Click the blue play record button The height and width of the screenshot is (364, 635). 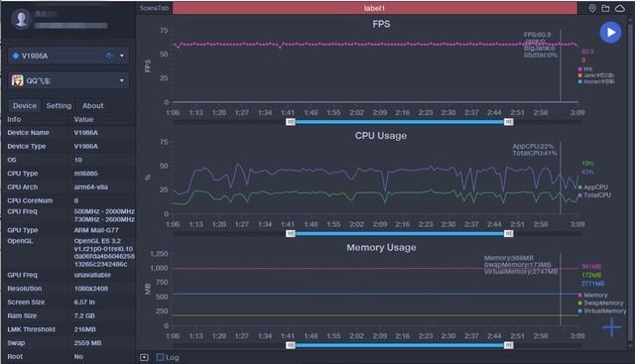(x=610, y=33)
